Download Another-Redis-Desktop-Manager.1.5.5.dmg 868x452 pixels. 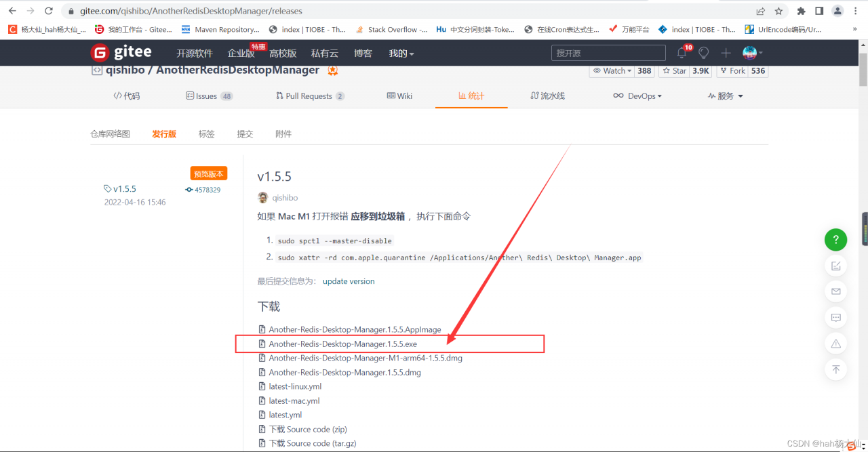[344, 373]
